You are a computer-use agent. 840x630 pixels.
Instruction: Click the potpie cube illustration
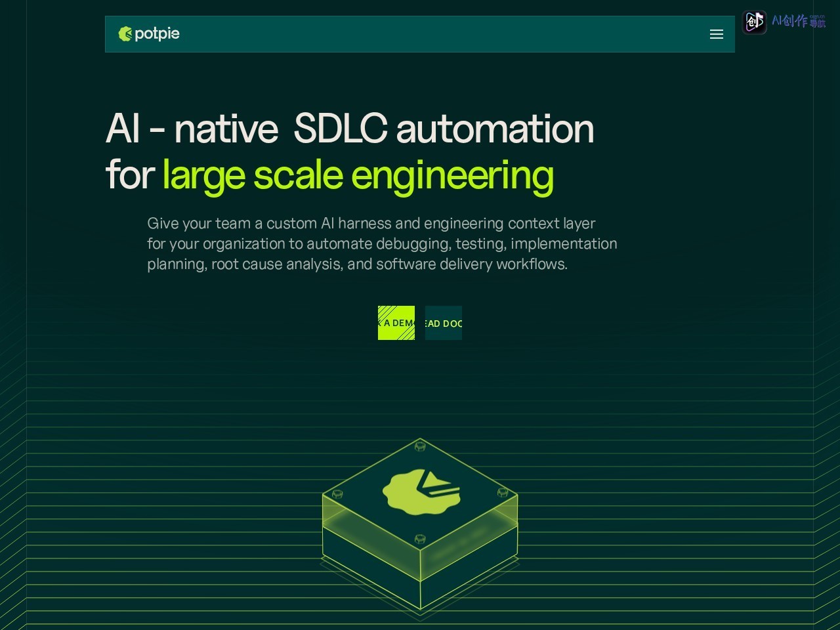[420, 528]
